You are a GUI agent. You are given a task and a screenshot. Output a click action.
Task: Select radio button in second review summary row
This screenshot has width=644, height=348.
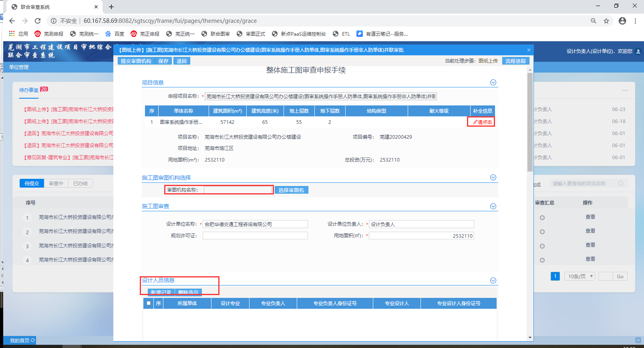pos(542,232)
